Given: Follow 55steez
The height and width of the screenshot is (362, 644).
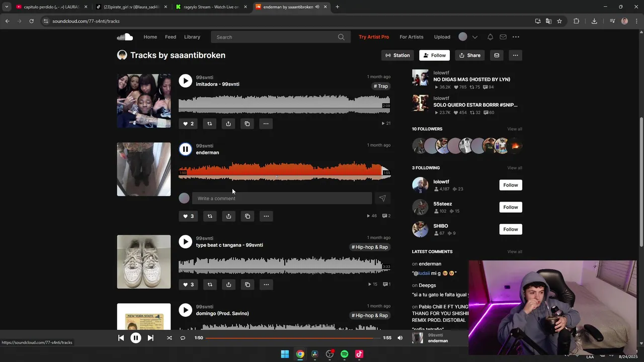Looking at the screenshot, I should (510, 207).
